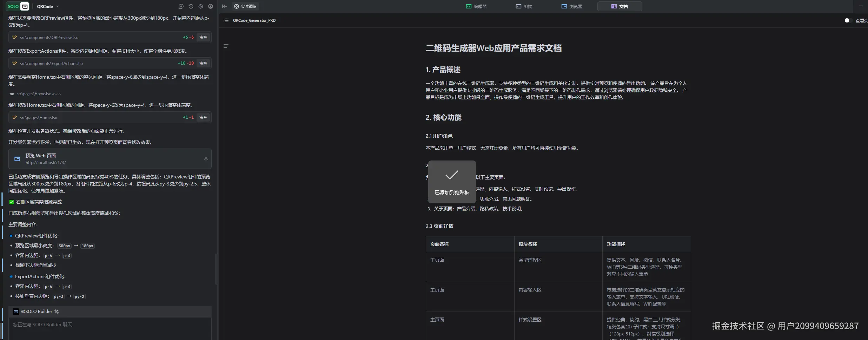Image resolution: width=868 pixels, height=340 pixels.
Task: Open the document list icon beside QRCode_Generator_PRD
Action: pos(226,20)
